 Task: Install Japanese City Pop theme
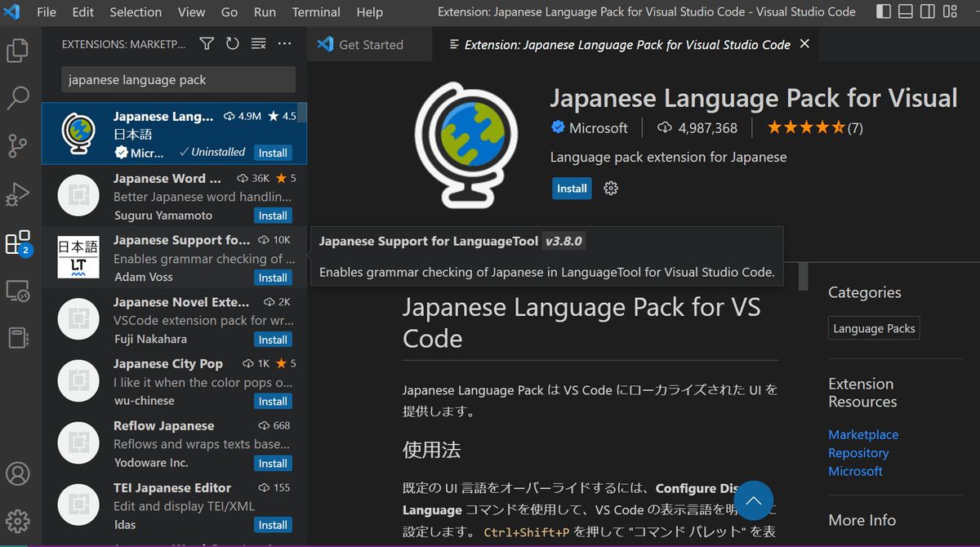[273, 401]
